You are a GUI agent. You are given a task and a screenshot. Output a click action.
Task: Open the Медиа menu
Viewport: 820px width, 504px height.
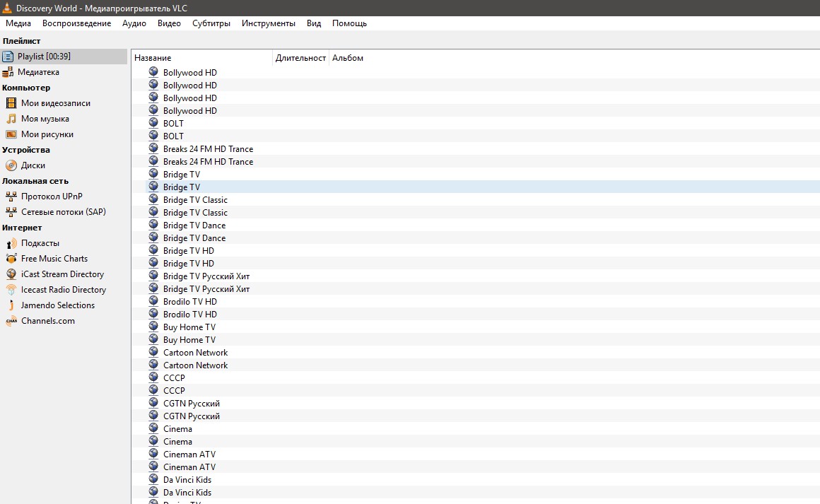click(x=18, y=23)
